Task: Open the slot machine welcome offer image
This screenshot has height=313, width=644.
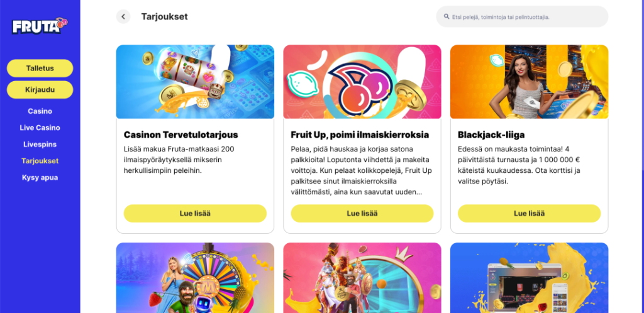Action: point(195,82)
